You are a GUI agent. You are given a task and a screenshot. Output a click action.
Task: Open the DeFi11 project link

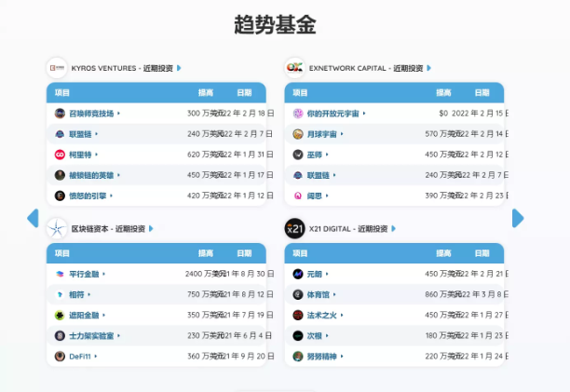80,357
